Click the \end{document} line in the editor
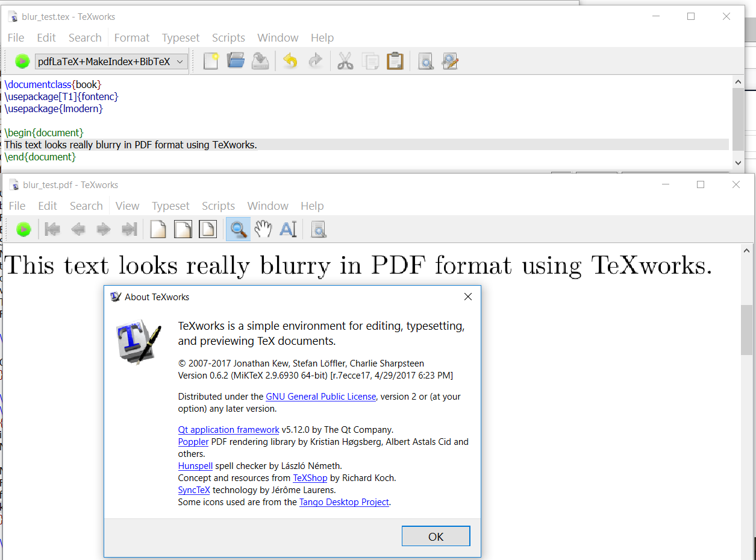756x560 pixels. point(40,157)
